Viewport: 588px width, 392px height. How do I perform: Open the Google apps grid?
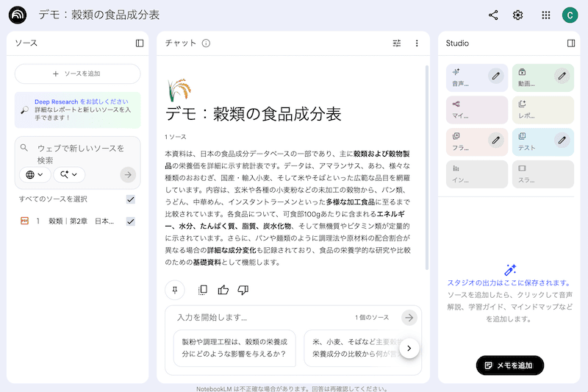545,15
